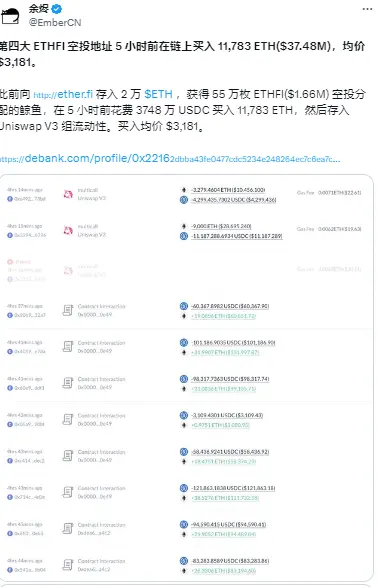Select the amount -4,299,435.7302 USDC

(234, 200)
